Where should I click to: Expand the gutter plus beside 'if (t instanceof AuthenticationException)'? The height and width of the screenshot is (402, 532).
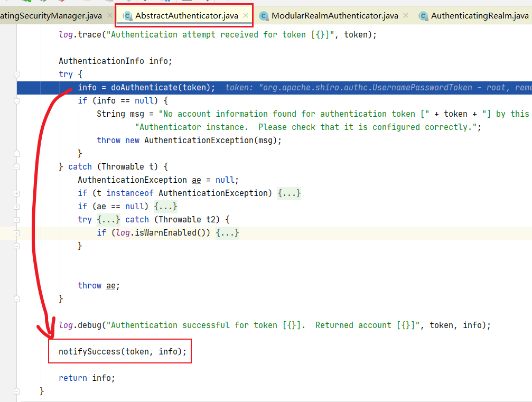point(16,193)
